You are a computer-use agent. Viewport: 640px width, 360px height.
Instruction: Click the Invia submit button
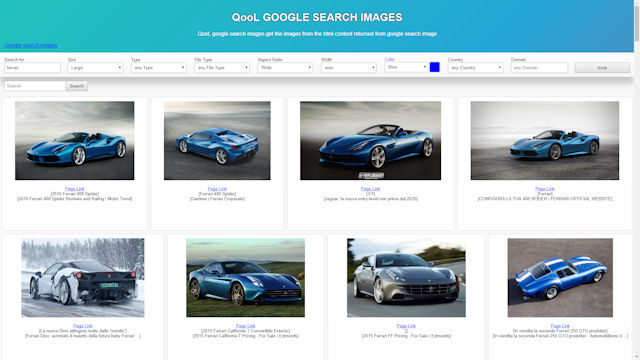602,68
